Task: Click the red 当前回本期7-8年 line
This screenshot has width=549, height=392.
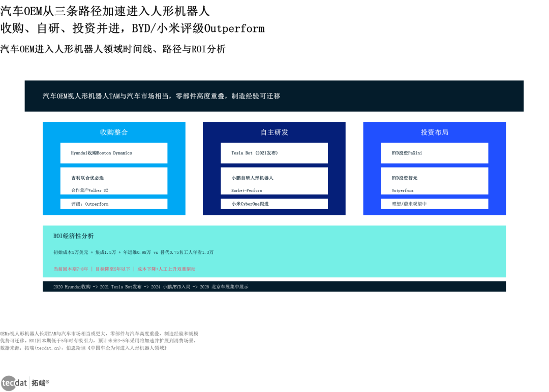Action: click(x=125, y=269)
